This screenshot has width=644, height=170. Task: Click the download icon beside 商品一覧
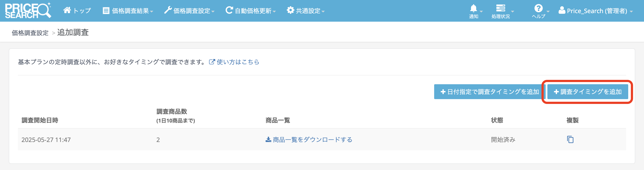coord(268,140)
